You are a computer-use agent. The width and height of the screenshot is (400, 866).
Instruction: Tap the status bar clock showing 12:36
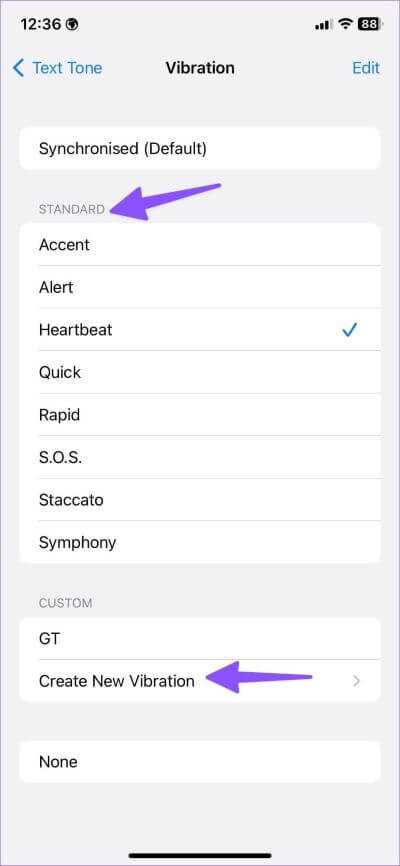coord(41,24)
